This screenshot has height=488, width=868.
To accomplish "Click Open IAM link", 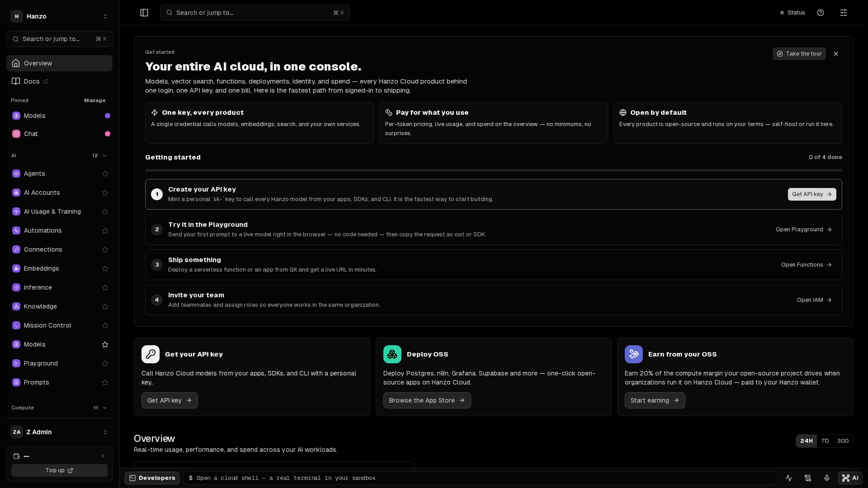I will click(814, 300).
